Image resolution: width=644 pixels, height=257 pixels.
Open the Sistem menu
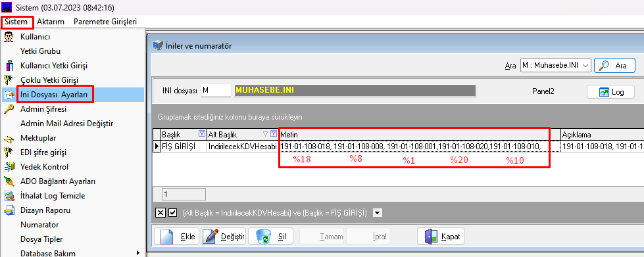click(16, 22)
